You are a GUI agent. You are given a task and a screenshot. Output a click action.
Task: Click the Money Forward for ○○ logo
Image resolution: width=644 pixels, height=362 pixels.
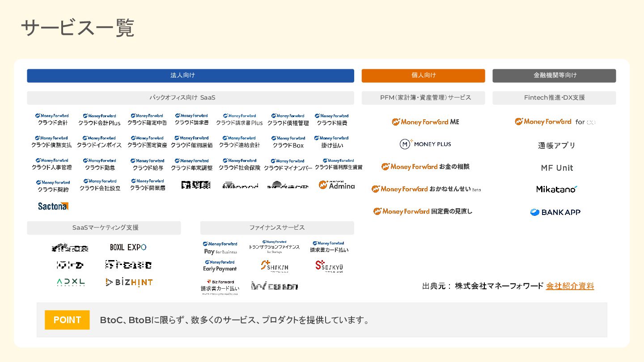555,122
